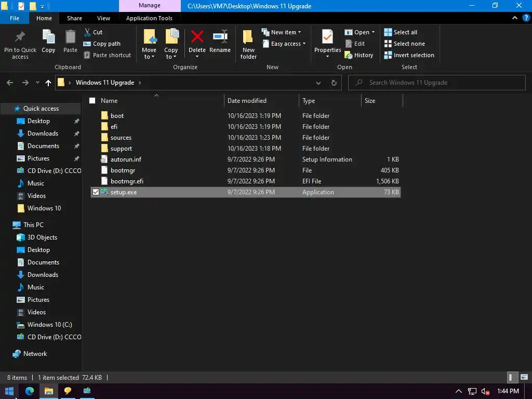Click the Paste ribbon icon
The image size is (532, 399).
coord(70,37)
